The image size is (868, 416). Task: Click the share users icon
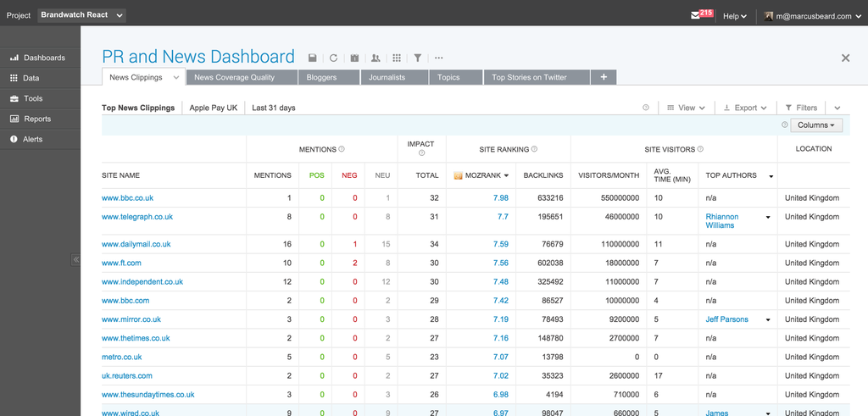376,58
